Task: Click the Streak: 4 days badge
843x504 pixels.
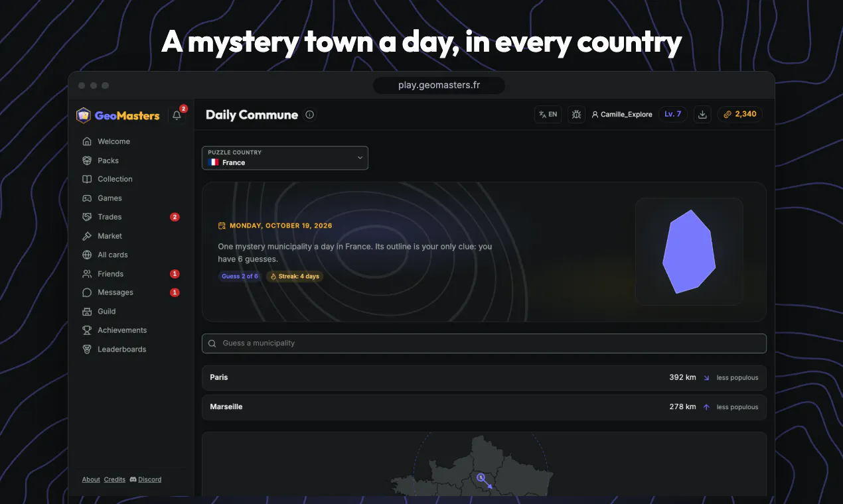Action: point(295,276)
